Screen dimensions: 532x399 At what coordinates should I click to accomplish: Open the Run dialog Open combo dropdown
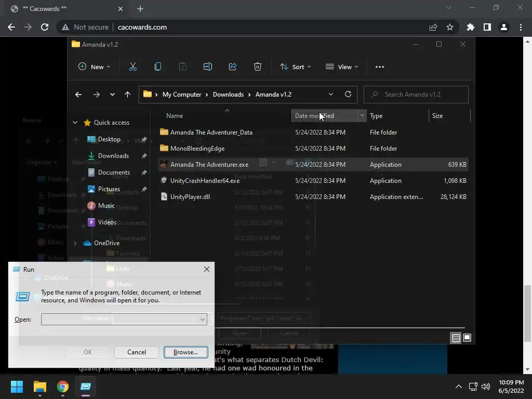coord(203,320)
